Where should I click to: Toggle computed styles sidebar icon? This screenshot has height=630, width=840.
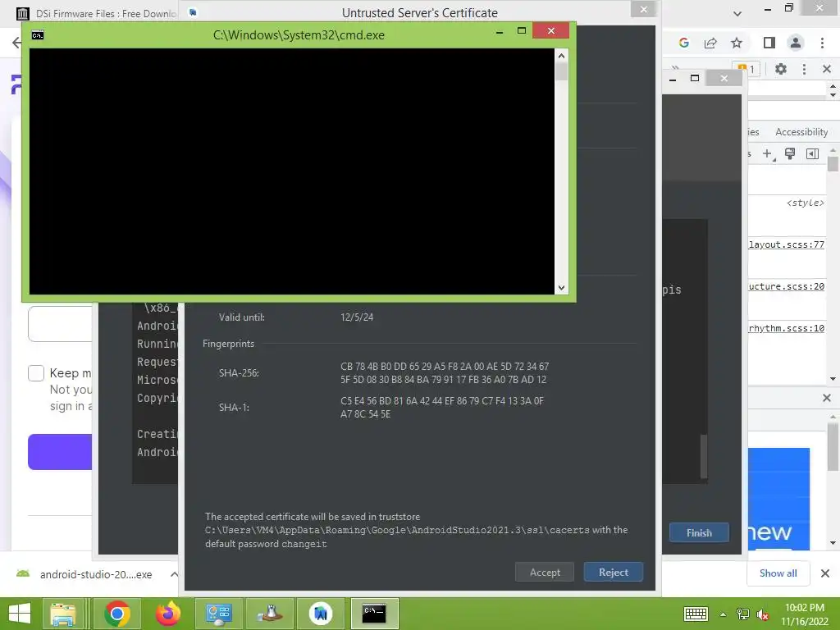click(812, 154)
